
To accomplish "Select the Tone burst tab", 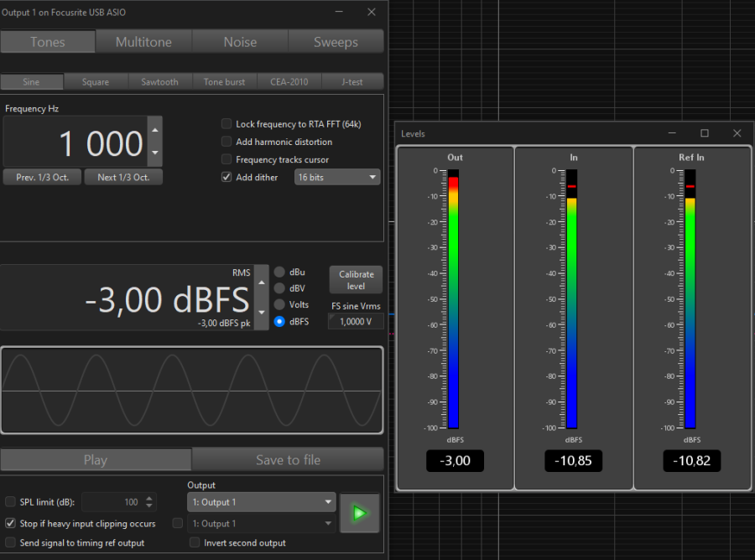I will coord(224,82).
